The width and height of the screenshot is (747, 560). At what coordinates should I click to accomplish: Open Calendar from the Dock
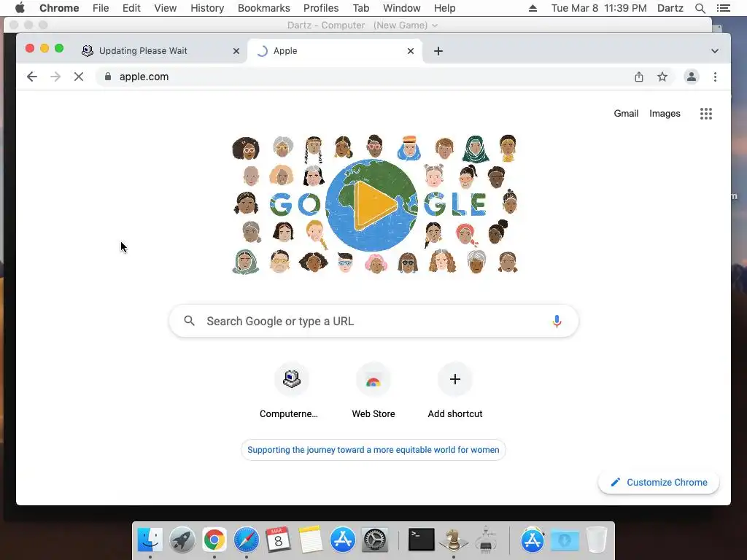point(278,540)
